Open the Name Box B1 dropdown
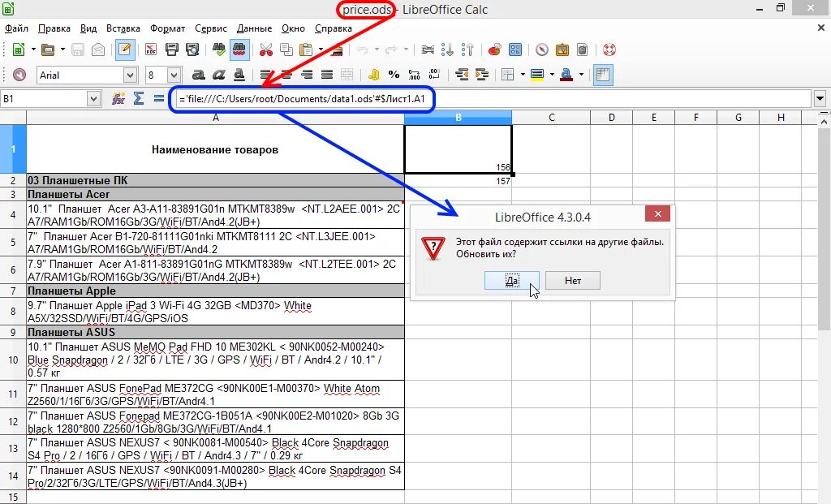This screenshot has height=504, width=831. point(93,98)
